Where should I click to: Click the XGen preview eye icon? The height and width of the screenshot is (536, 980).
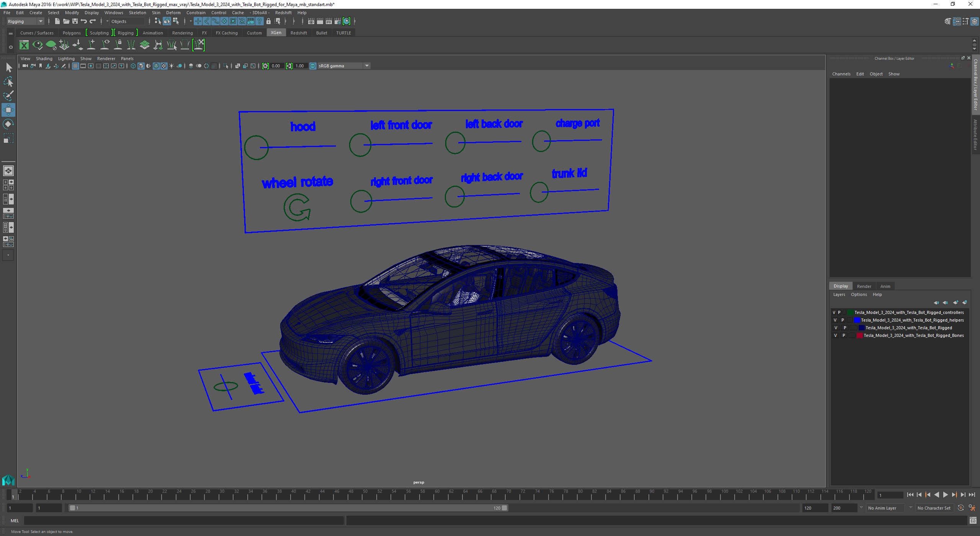click(x=38, y=45)
